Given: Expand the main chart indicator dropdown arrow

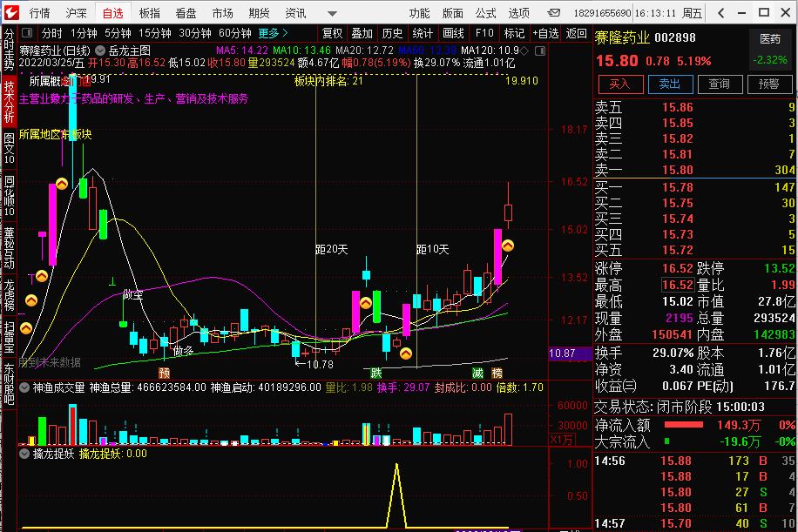Looking at the screenshot, I should click(100, 51).
